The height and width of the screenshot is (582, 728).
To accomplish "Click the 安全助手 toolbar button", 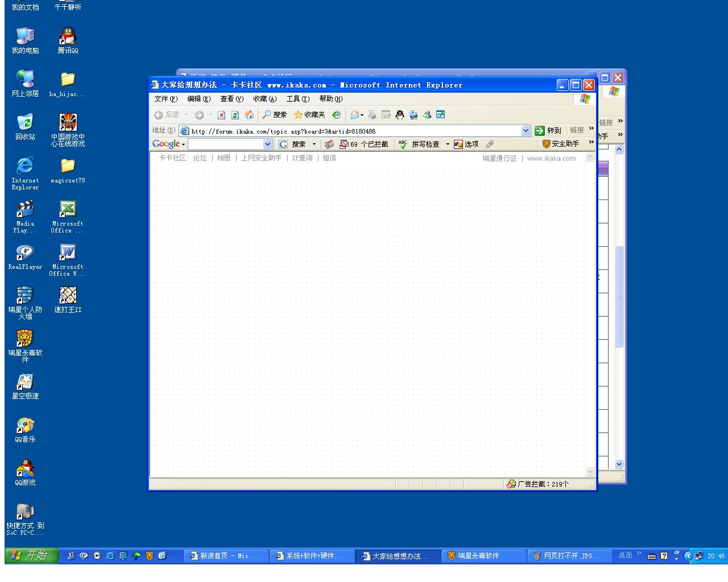I will pyautogui.click(x=561, y=144).
